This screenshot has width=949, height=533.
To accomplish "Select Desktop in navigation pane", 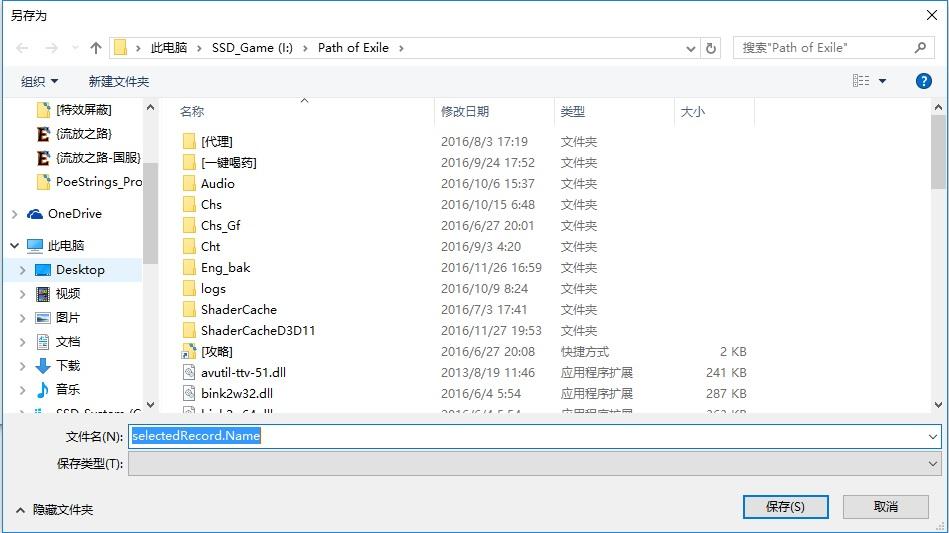I will [80, 270].
